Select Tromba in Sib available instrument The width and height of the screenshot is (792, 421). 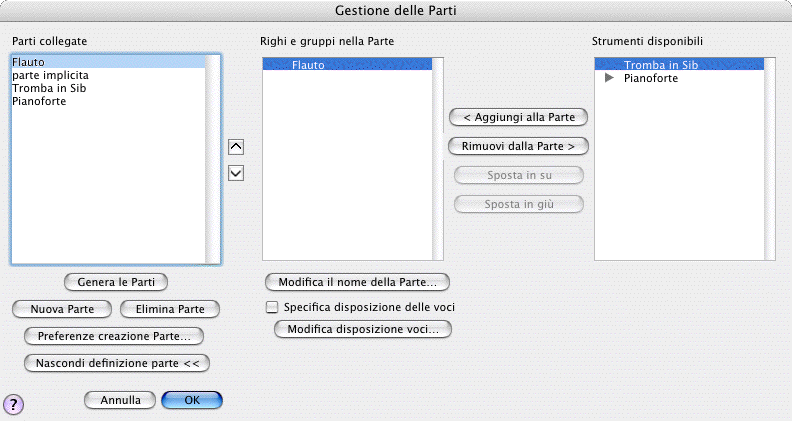coord(658,65)
